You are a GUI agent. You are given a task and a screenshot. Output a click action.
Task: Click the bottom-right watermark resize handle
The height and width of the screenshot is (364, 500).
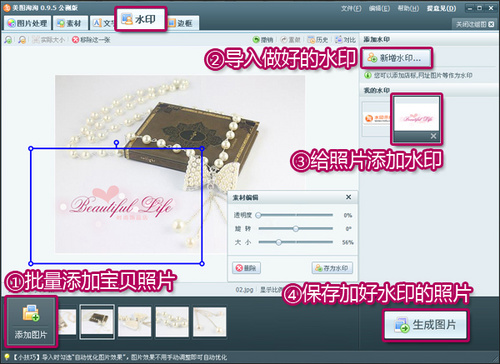[202, 264]
